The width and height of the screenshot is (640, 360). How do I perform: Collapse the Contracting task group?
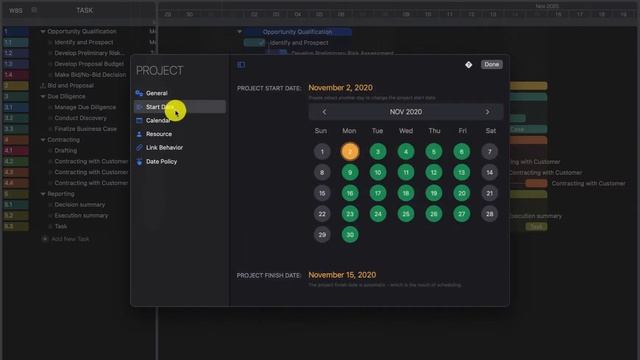[x=42, y=140]
